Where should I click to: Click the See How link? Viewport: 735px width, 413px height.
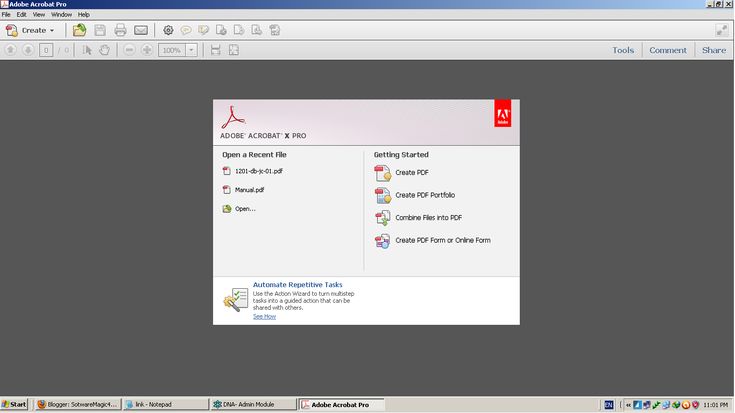point(264,316)
